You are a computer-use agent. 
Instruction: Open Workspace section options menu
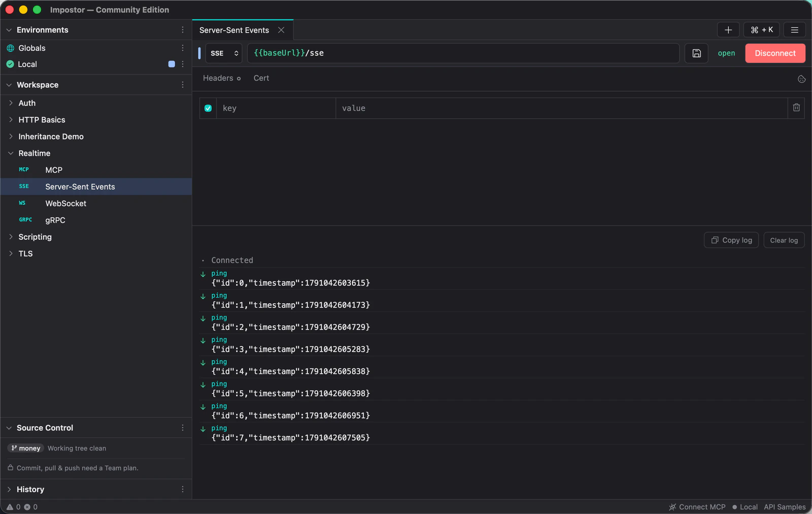[183, 85]
